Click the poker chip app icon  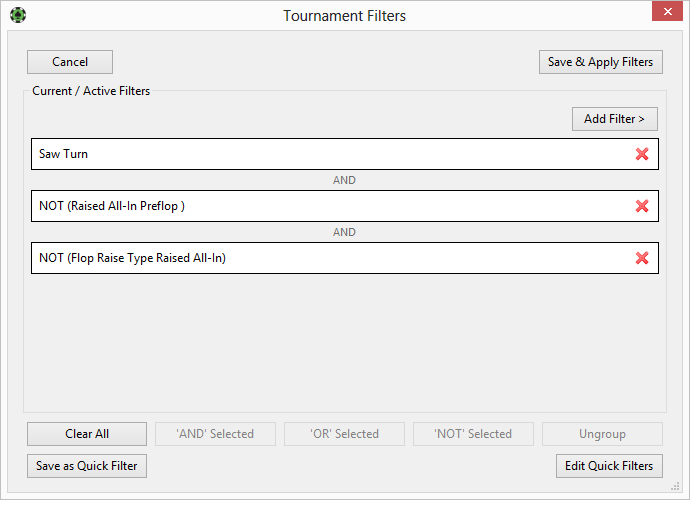[x=18, y=15]
